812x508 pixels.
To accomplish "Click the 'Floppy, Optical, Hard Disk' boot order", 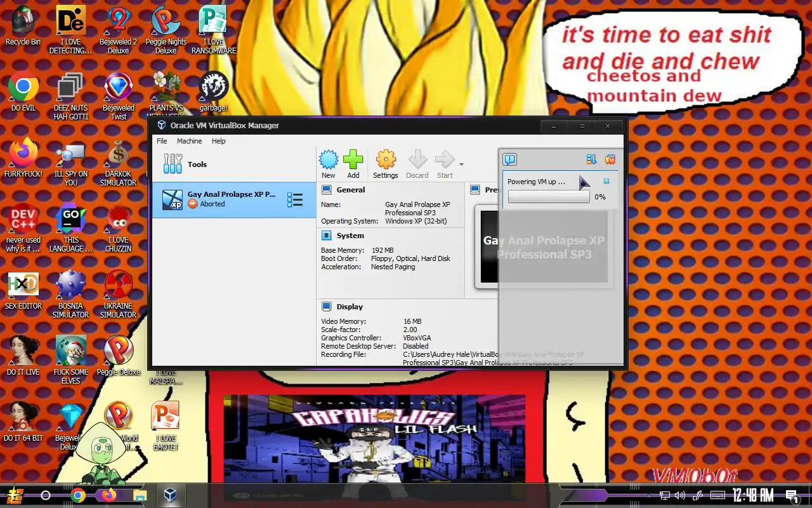I will pos(410,258).
